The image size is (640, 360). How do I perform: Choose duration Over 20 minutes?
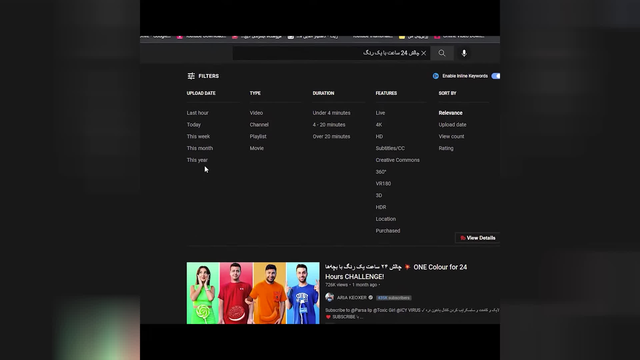click(331, 136)
